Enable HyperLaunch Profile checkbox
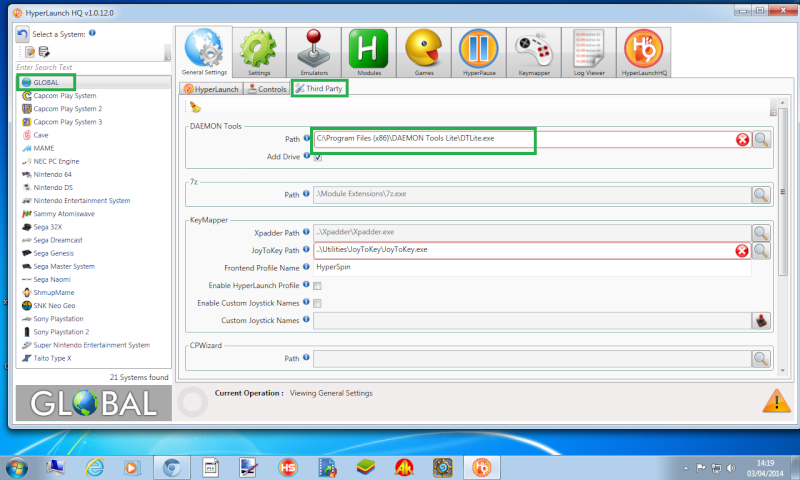Viewport: 800px width, 480px height. tap(317, 286)
